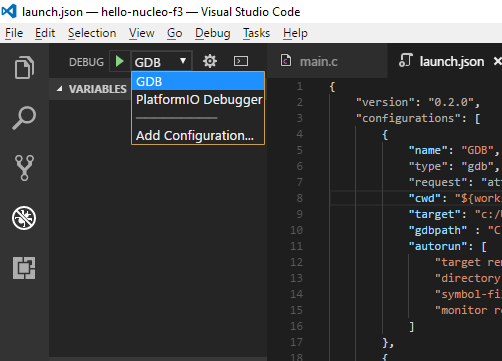Open the Explorer view in activity bar
Viewport: 502px width, 361px height.
click(x=24, y=68)
